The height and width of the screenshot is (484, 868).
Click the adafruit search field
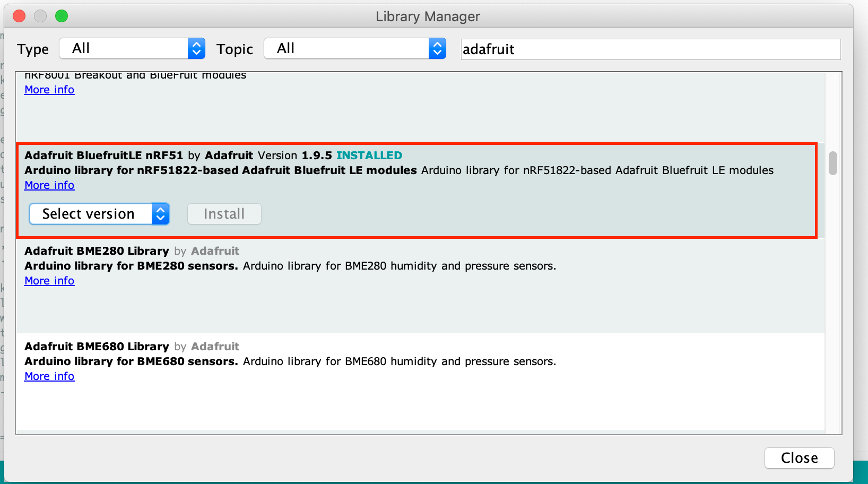tap(650, 49)
